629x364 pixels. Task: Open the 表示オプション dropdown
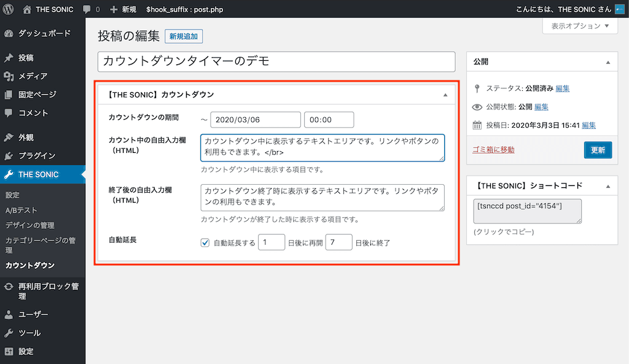[580, 26]
